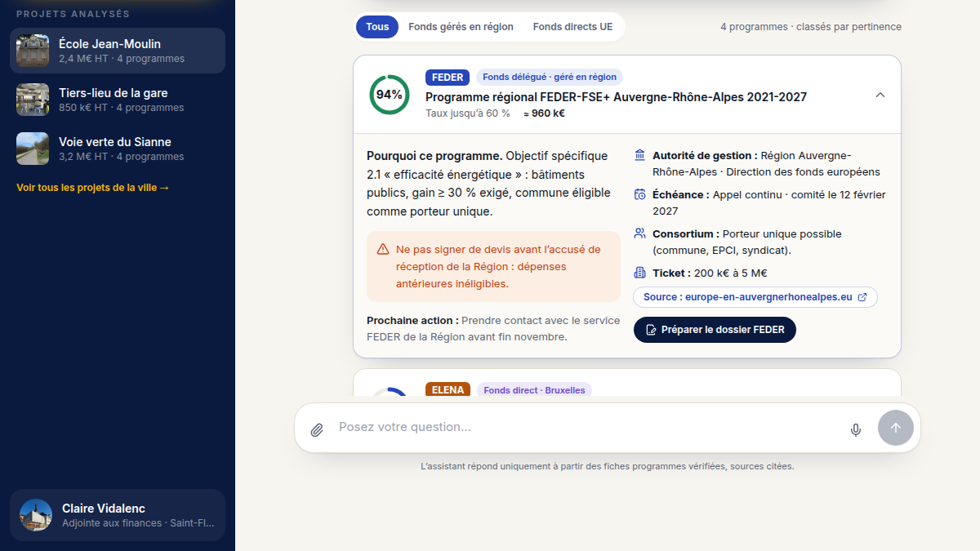Click the 'Ne pas signer de devis' warning text

(498, 266)
